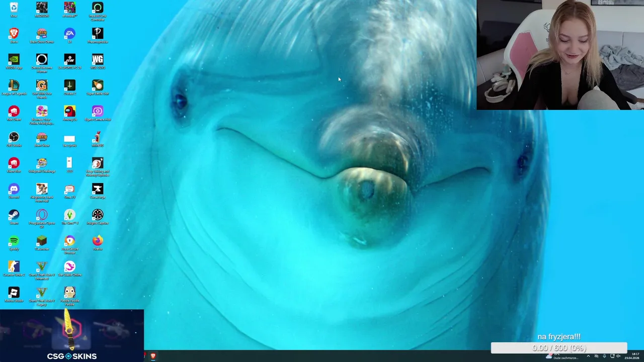Launch the Klient Riot shortcut
This screenshot has width=644, height=362.
(14, 165)
